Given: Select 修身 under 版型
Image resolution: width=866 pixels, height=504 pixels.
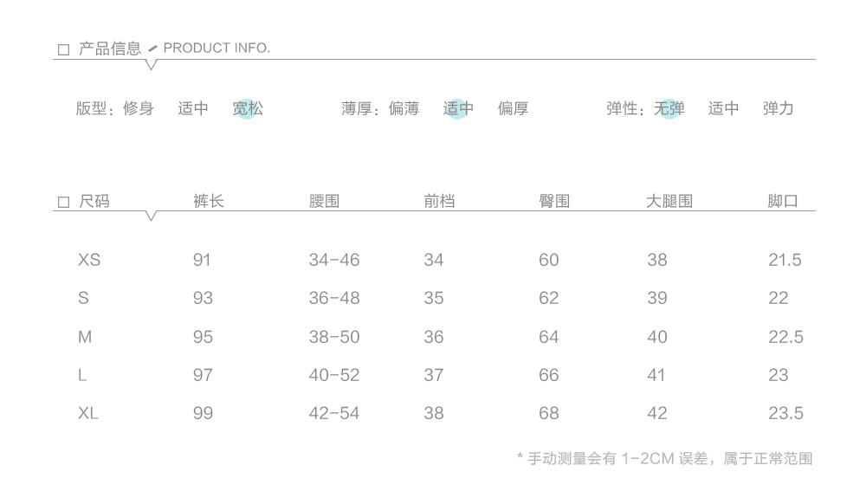Looking at the screenshot, I should tap(139, 108).
